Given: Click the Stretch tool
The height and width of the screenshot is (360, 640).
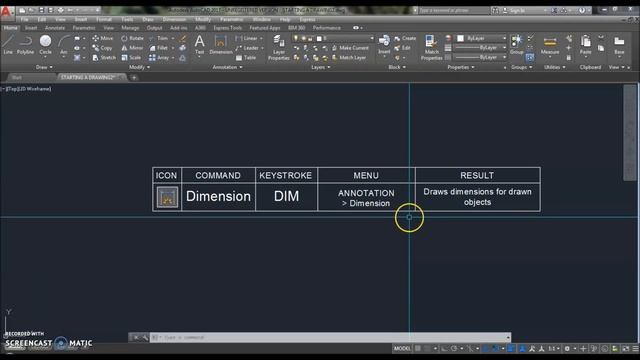Looking at the screenshot, I should [104, 58].
